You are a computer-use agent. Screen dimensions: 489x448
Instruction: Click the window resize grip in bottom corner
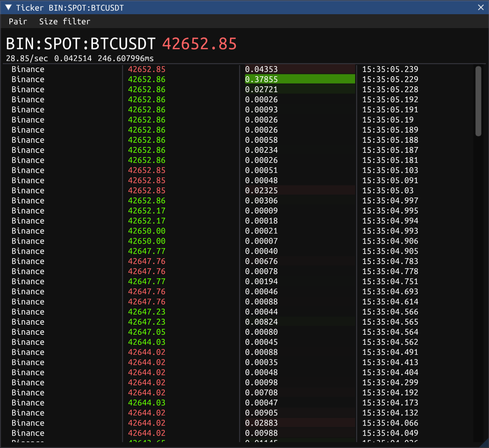(x=484, y=443)
